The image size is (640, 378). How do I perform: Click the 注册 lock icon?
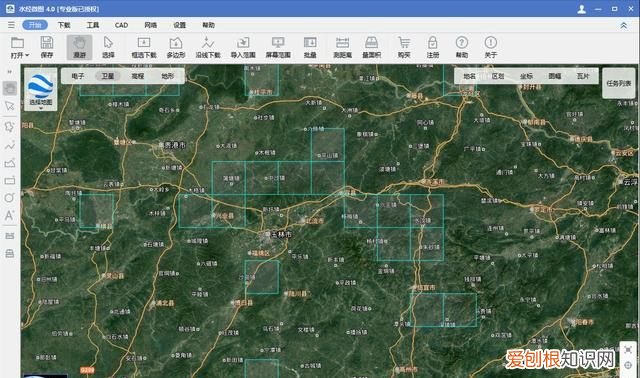point(433,43)
